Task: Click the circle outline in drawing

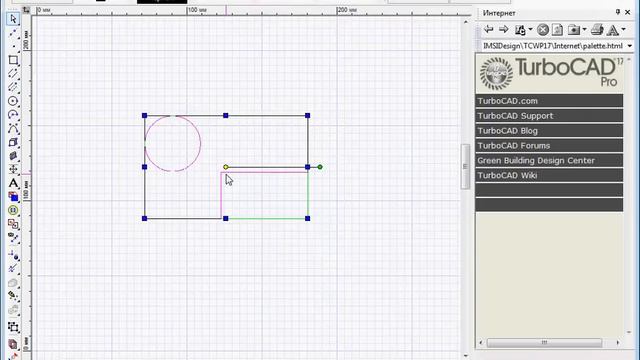Action: pos(201,143)
